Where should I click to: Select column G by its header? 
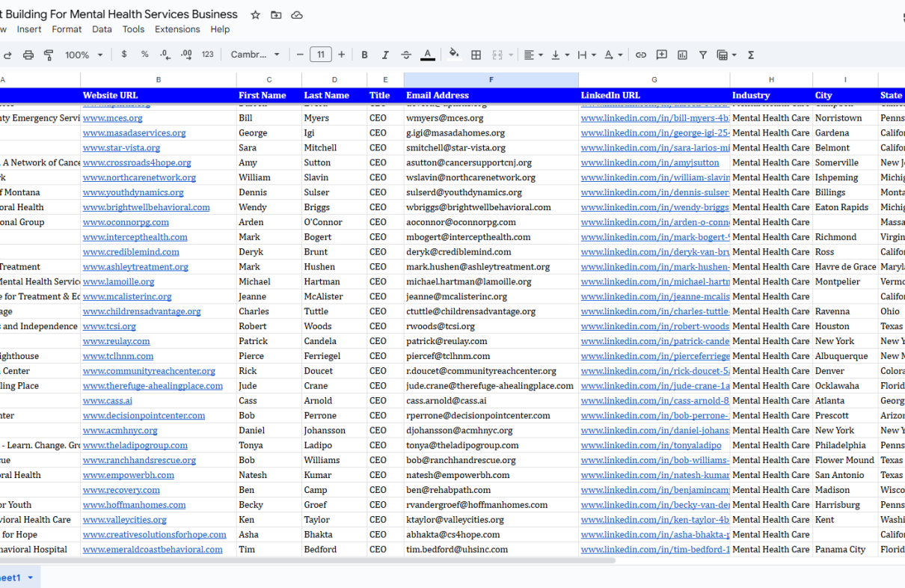[654, 79]
